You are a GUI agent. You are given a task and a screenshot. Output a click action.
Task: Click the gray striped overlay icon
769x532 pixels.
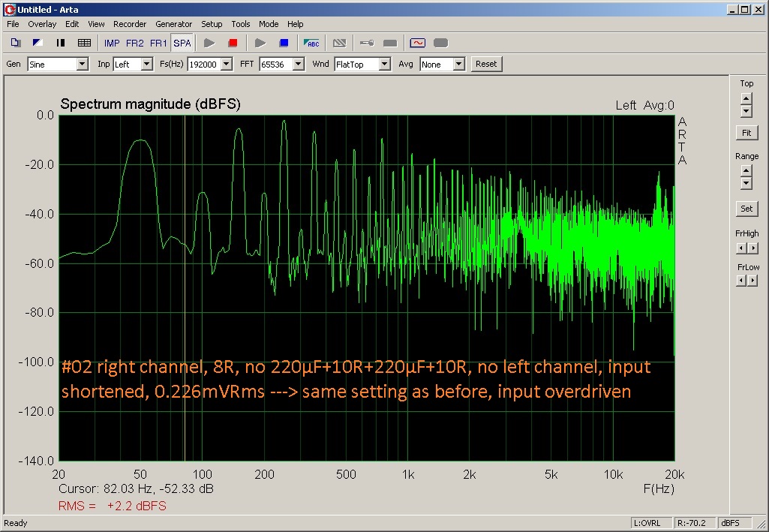tap(339, 44)
